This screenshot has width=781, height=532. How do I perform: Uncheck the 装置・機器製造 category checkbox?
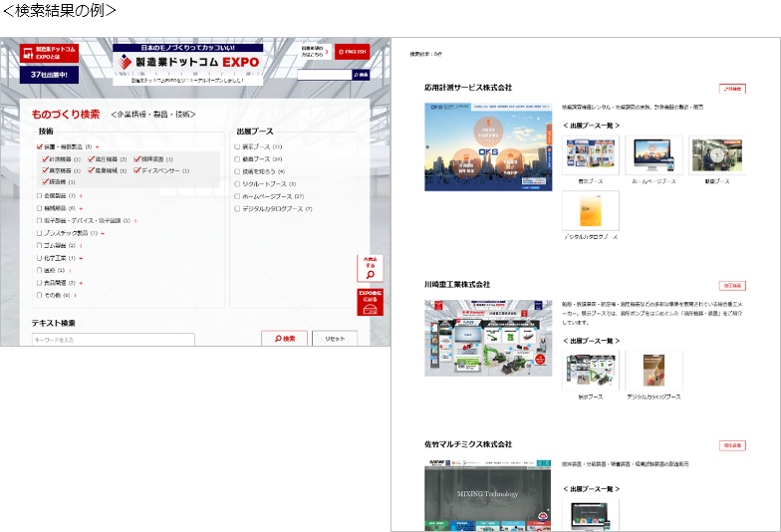pyautogui.click(x=40, y=147)
